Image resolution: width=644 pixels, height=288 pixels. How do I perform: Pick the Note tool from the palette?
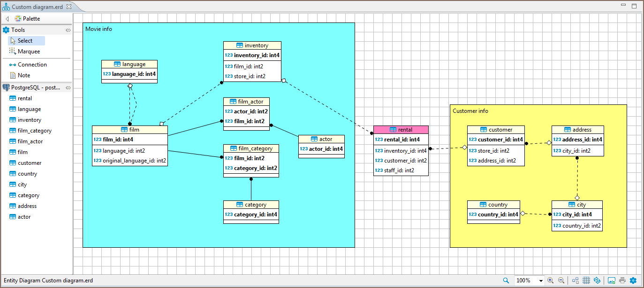[x=25, y=75]
